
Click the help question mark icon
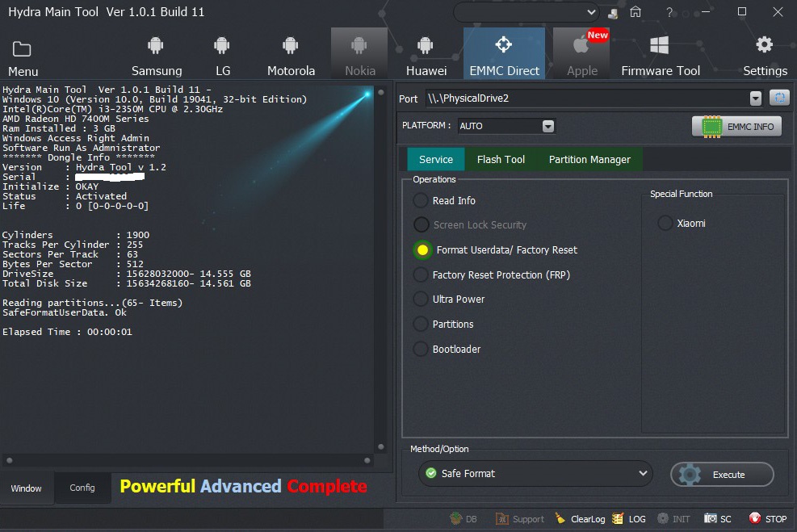[x=669, y=12]
